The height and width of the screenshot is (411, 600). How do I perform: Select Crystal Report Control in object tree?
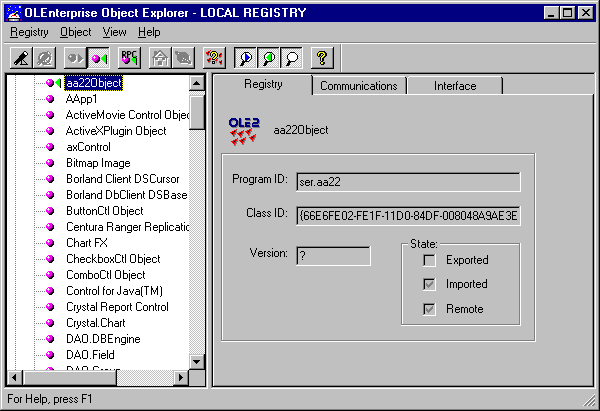(117, 307)
